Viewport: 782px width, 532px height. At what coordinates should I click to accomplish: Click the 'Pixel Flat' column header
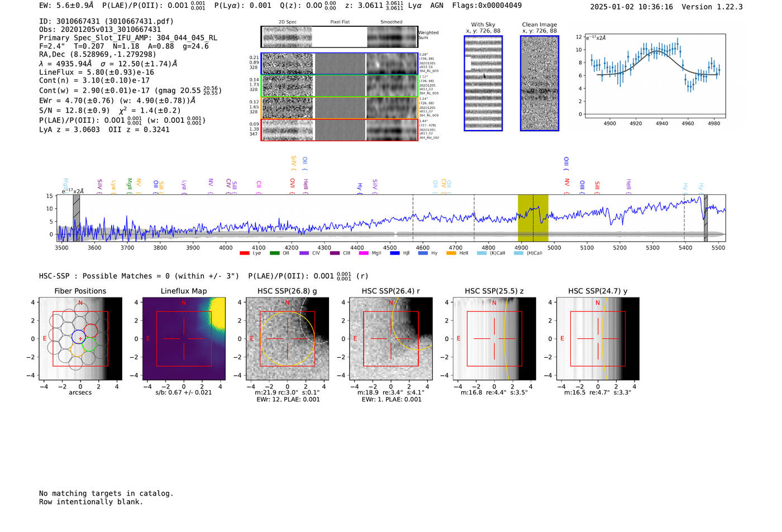(x=340, y=22)
